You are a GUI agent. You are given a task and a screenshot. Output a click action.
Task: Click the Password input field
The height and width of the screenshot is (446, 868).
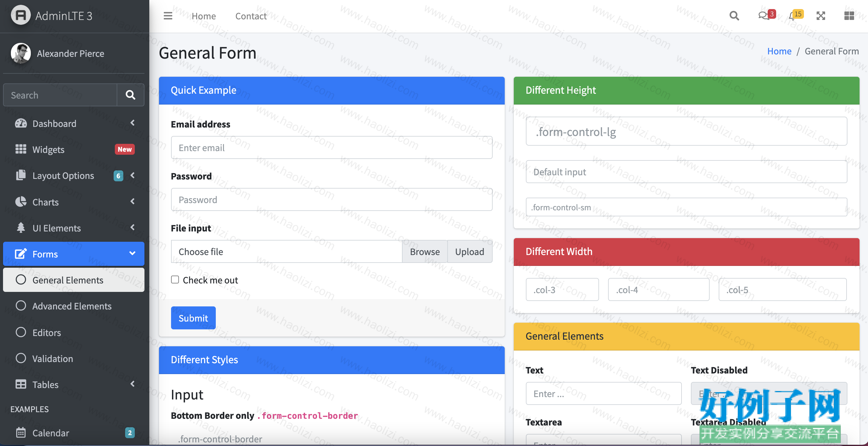[332, 199]
